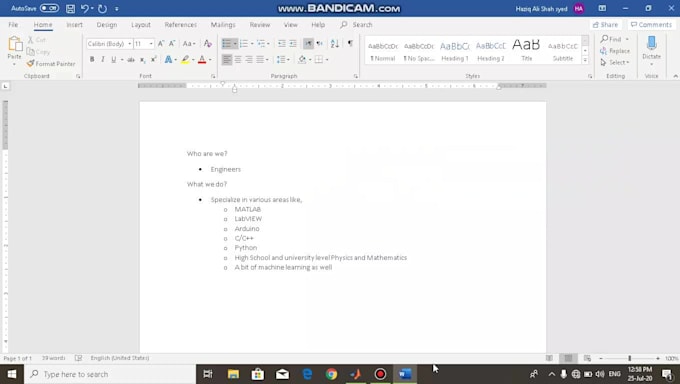
Task: Apply red font color
Action: click(202, 59)
